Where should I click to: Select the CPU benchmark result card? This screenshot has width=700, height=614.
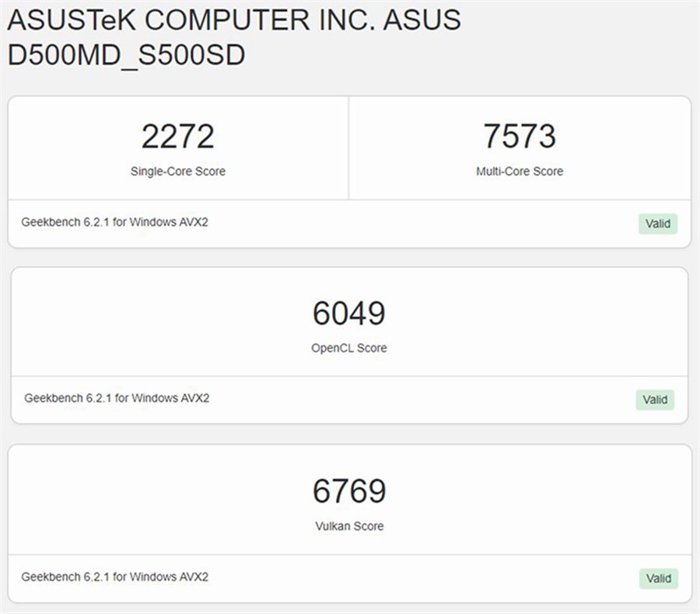(x=350, y=166)
